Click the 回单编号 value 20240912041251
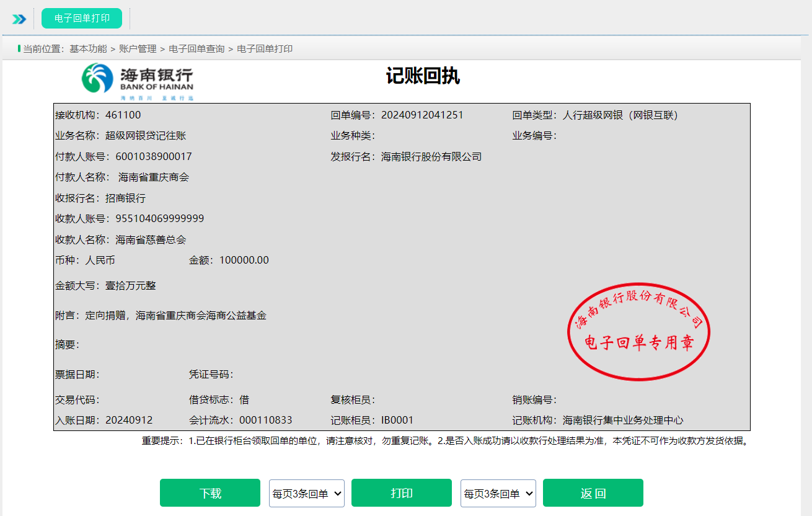 pos(422,115)
